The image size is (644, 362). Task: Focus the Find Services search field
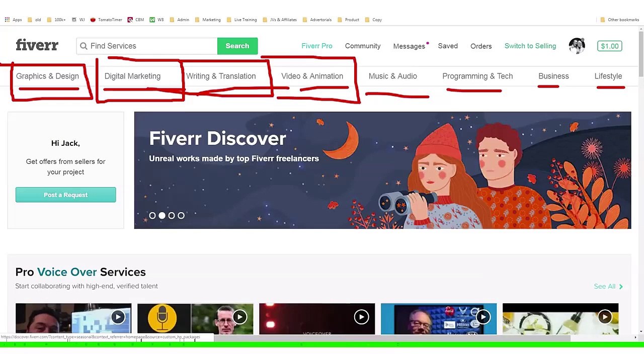(147, 46)
